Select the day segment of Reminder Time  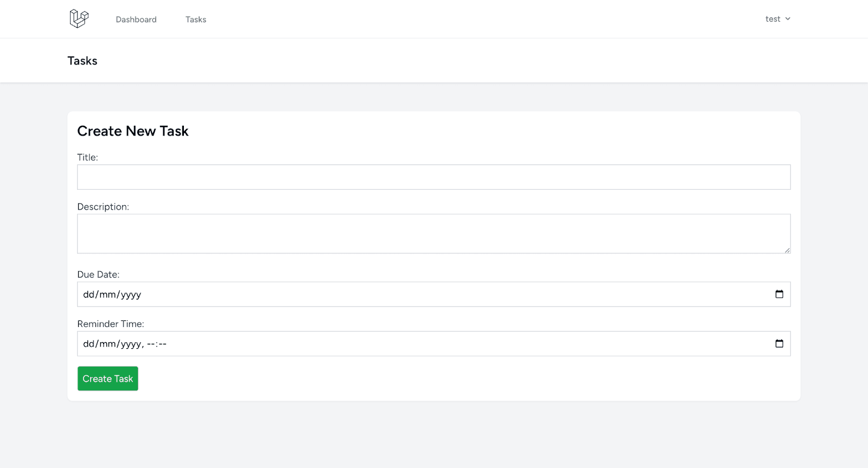(88, 344)
